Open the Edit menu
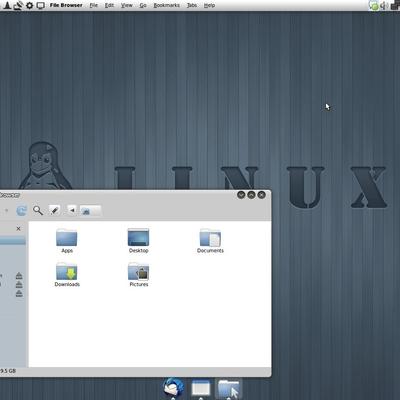This screenshot has width=400, height=400. click(x=109, y=5)
